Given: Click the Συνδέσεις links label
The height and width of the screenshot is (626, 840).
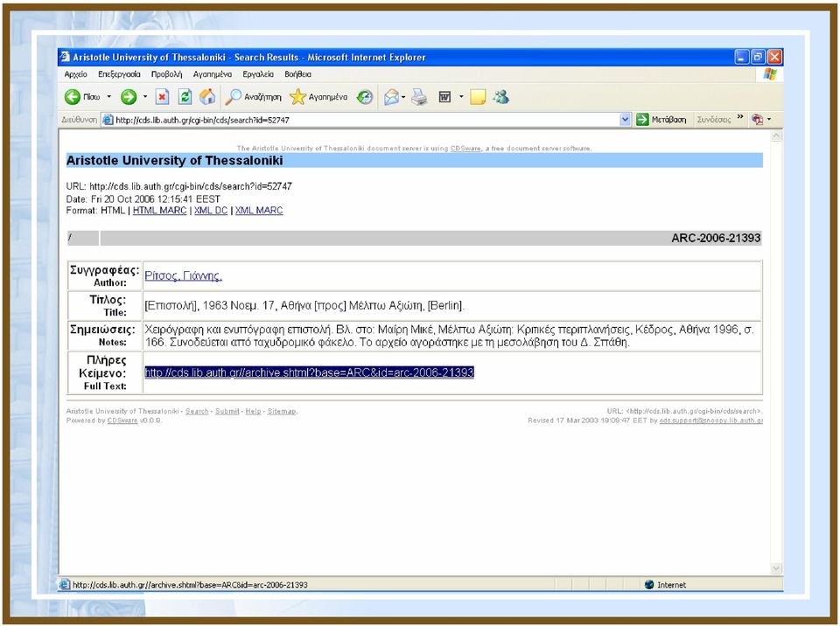Looking at the screenshot, I should [x=714, y=120].
